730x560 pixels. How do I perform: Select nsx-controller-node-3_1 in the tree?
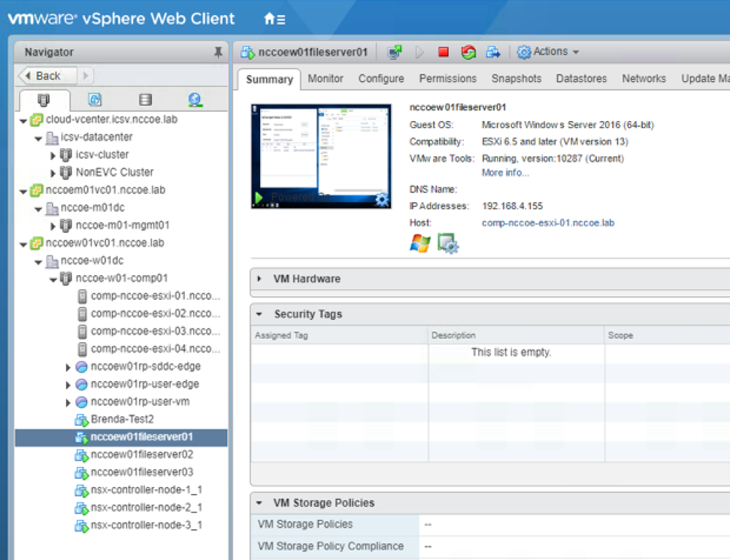coord(147,525)
